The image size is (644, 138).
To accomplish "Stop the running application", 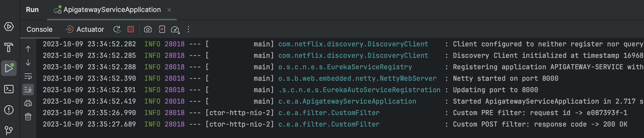I will pyautogui.click(x=131, y=29).
